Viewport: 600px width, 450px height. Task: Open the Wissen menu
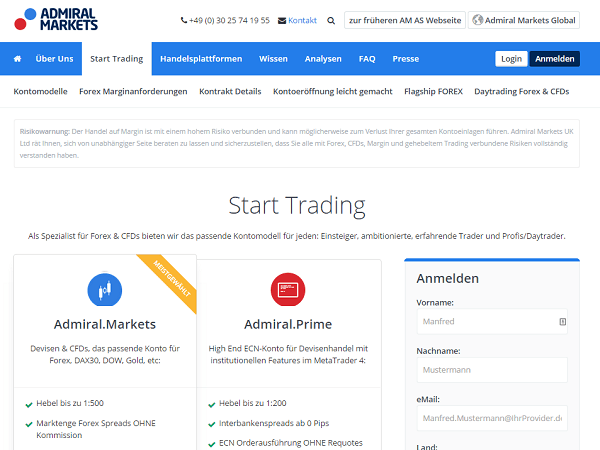pos(273,59)
